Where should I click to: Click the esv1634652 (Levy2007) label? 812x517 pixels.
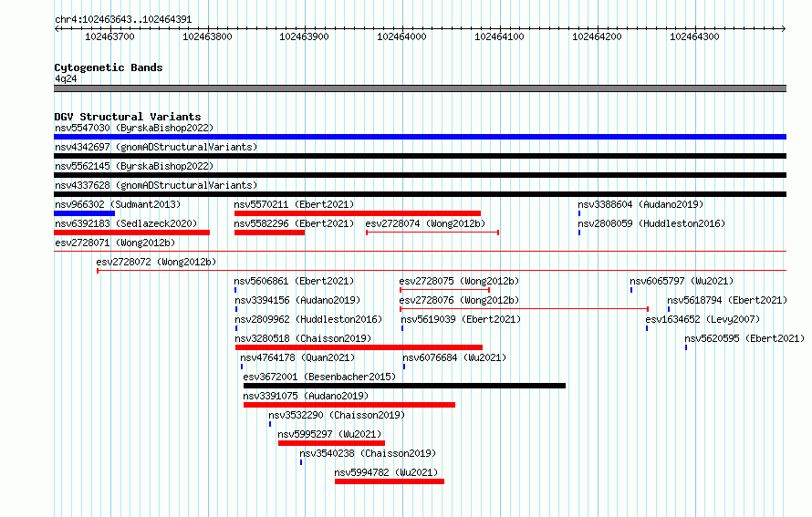pos(703,319)
